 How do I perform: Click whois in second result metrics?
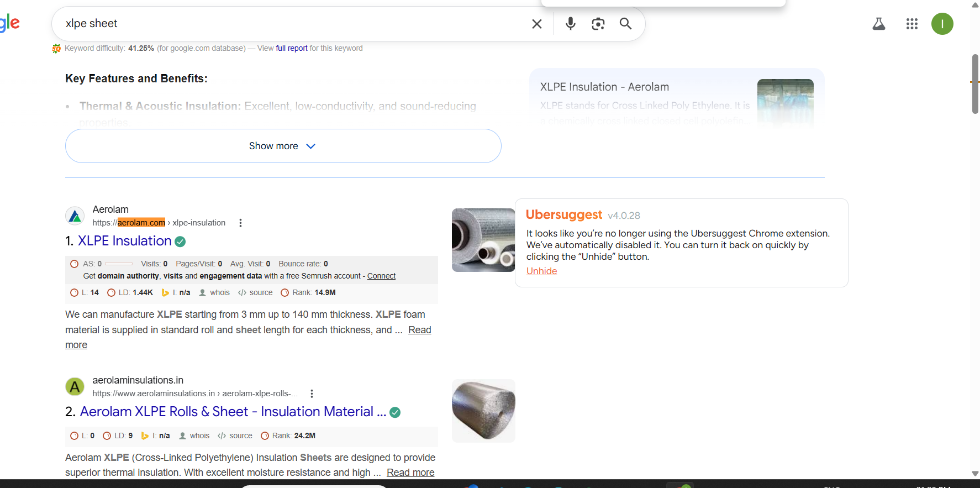(194, 435)
